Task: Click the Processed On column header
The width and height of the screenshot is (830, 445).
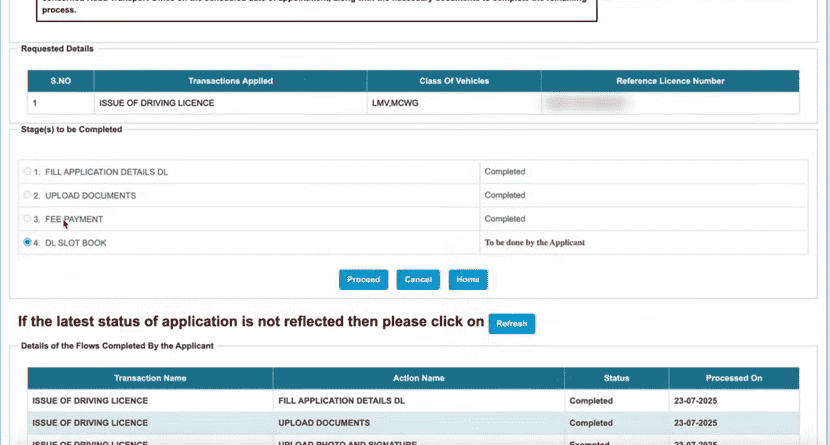Action: pyautogui.click(x=732, y=378)
